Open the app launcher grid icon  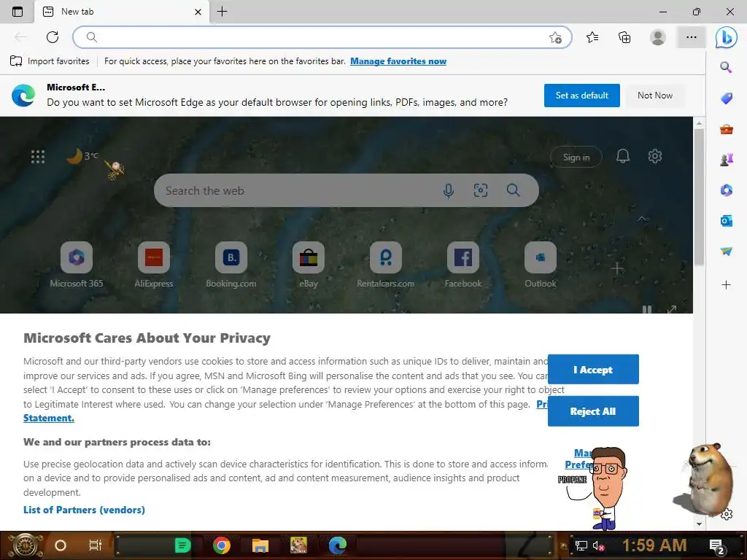38,157
